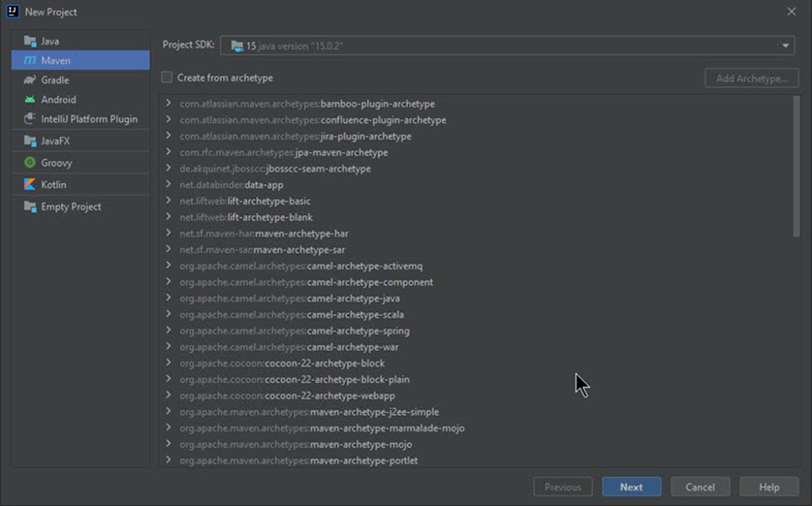Click the SDK folder icon in combo box

pyautogui.click(x=237, y=47)
